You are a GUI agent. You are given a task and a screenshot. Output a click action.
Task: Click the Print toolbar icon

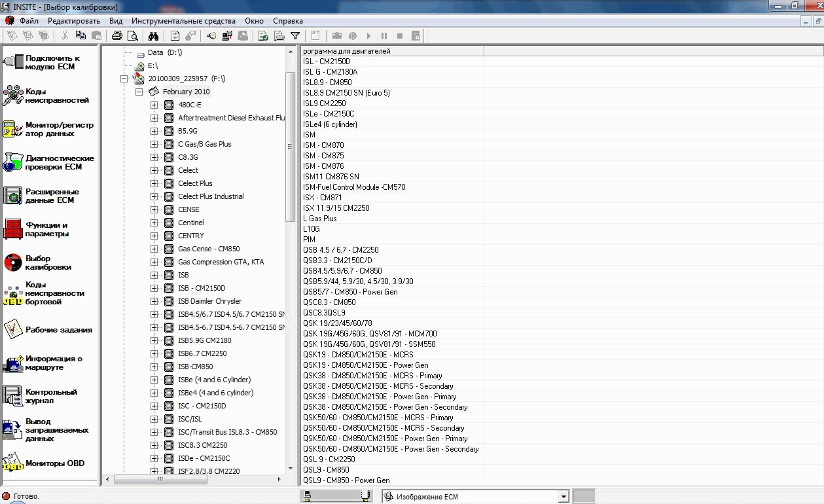[x=117, y=35]
